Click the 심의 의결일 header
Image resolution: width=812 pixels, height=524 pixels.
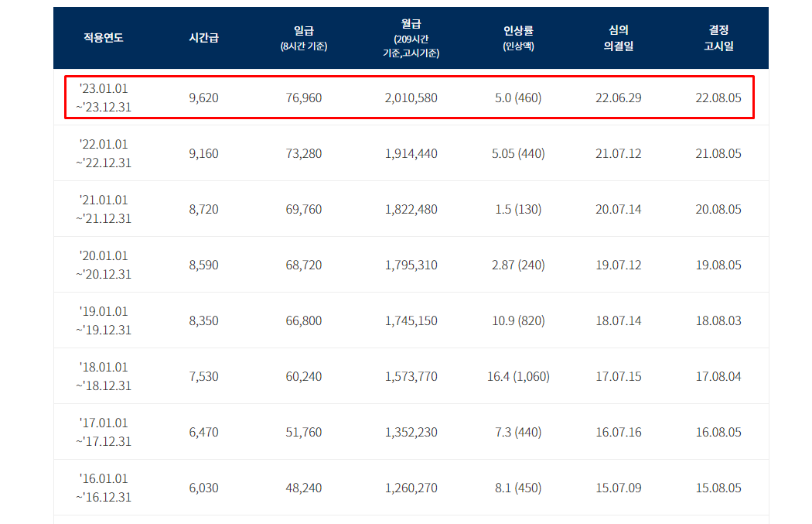[619, 39]
